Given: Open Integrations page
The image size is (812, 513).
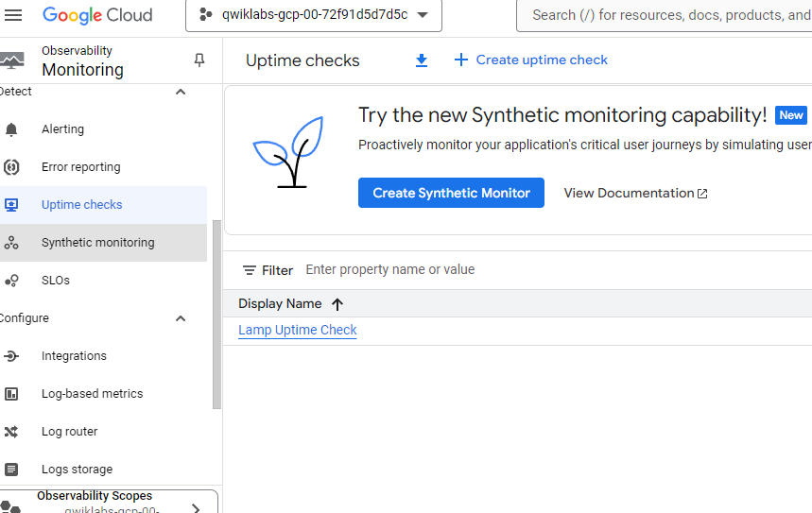Looking at the screenshot, I should (x=74, y=356).
